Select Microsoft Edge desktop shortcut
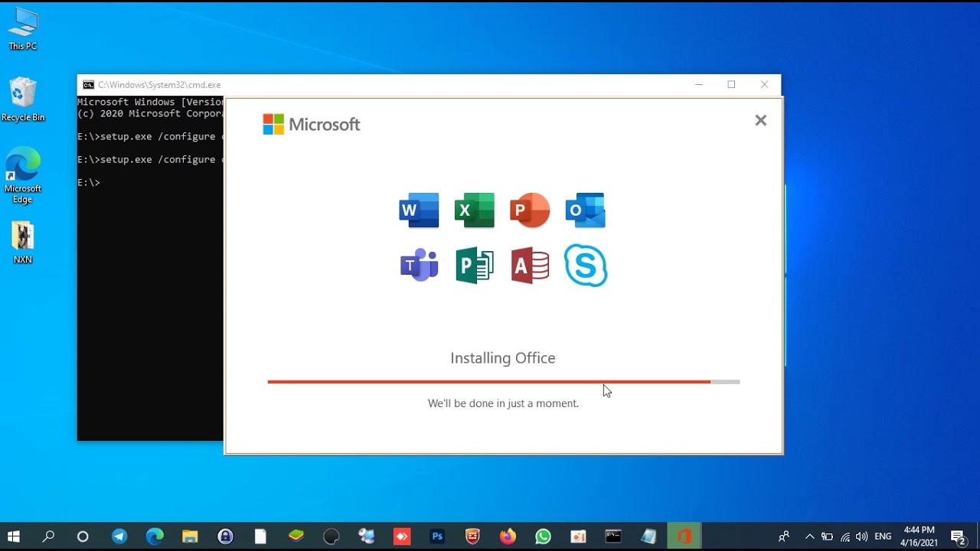 point(23,175)
